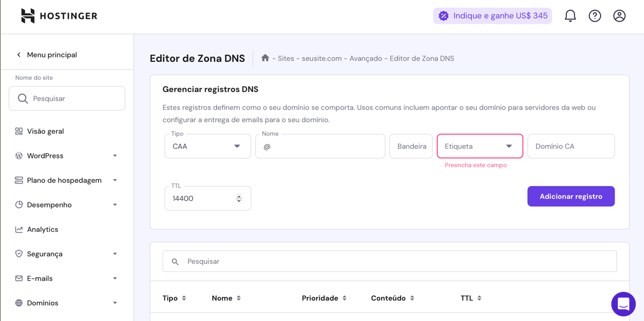
Task: Click Indique e ganhe US$ 345
Action: point(492,16)
